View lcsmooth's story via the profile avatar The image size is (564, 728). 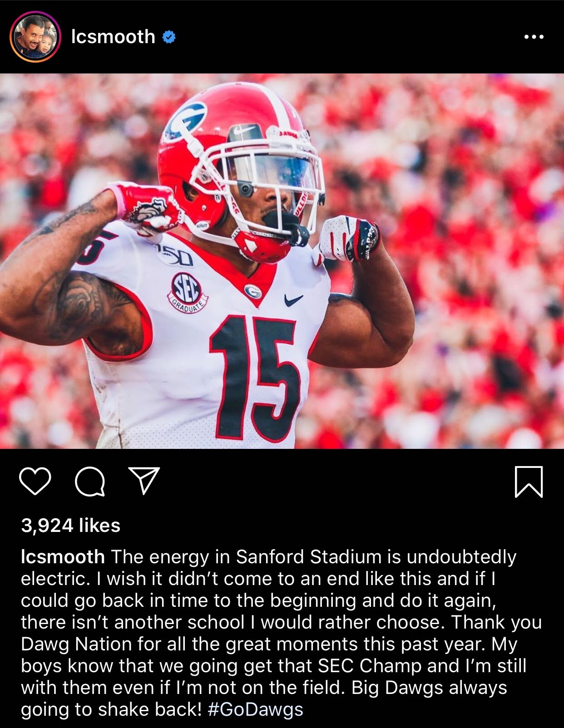point(35,36)
